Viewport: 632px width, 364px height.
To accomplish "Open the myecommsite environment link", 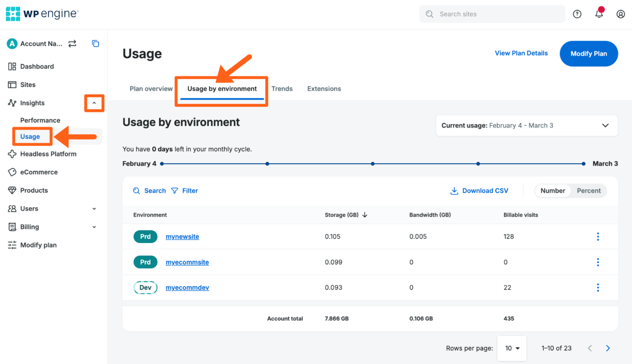I will pos(187,262).
